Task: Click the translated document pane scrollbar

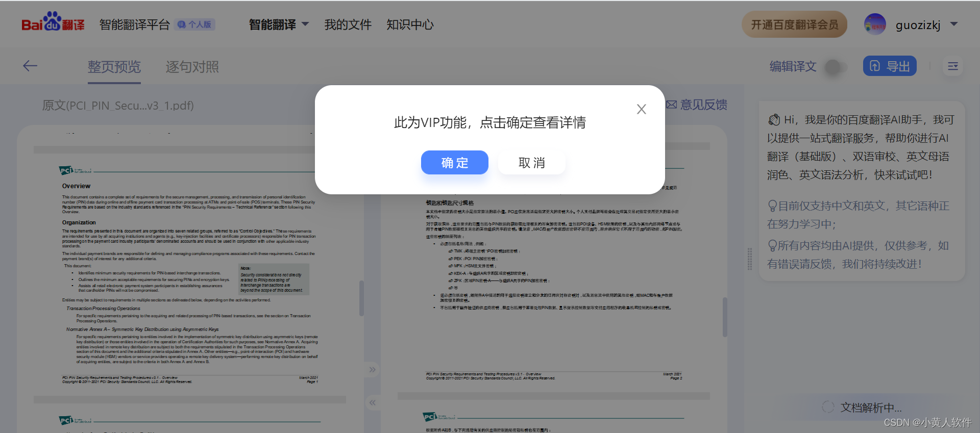Action: [725, 317]
